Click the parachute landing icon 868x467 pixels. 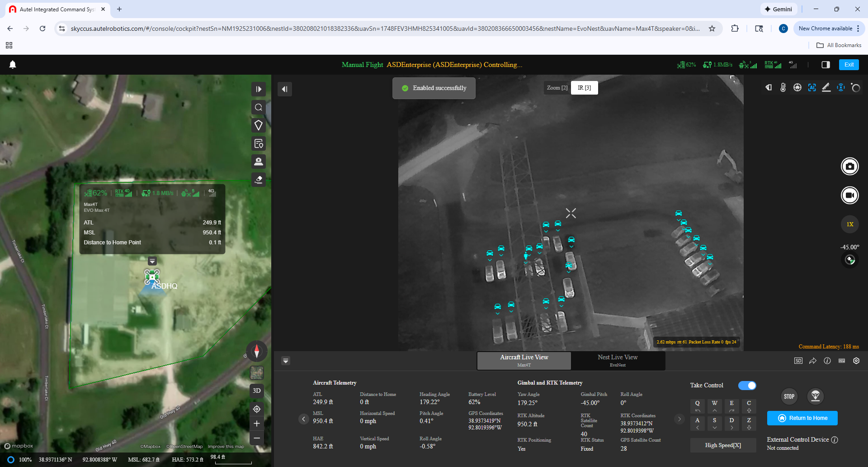[815, 396]
